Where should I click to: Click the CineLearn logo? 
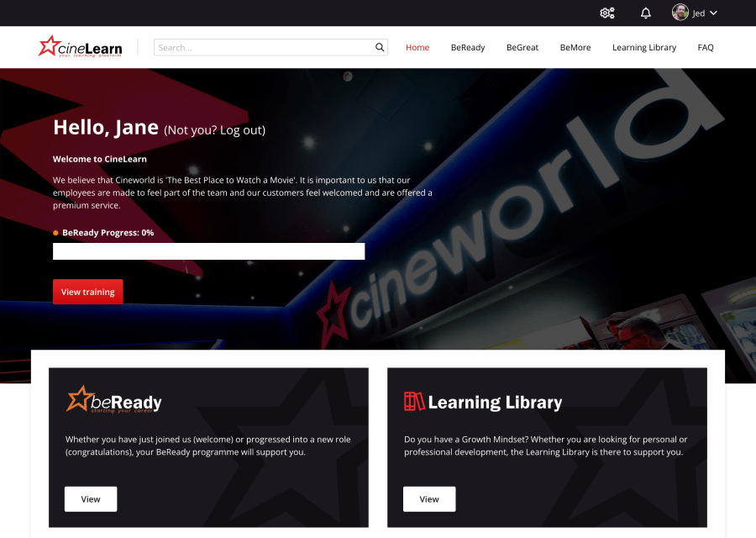click(x=80, y=47)
